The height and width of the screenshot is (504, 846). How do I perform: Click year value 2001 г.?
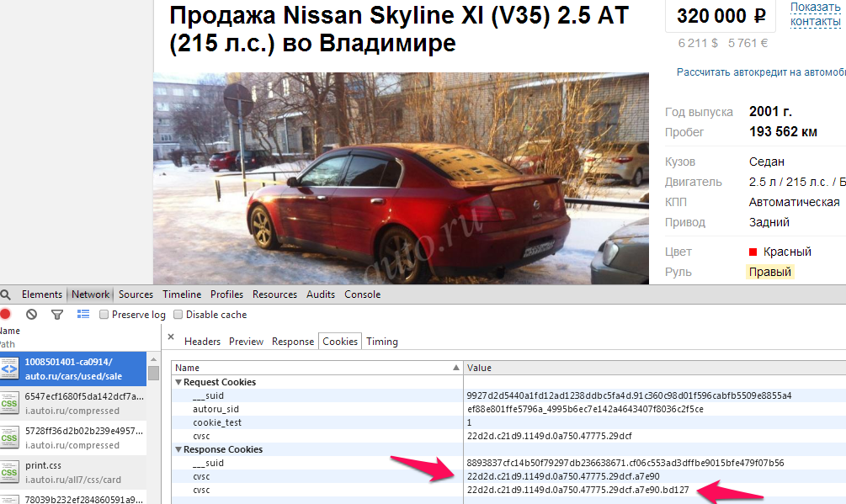pyautogui.click(x=770, y=112)
